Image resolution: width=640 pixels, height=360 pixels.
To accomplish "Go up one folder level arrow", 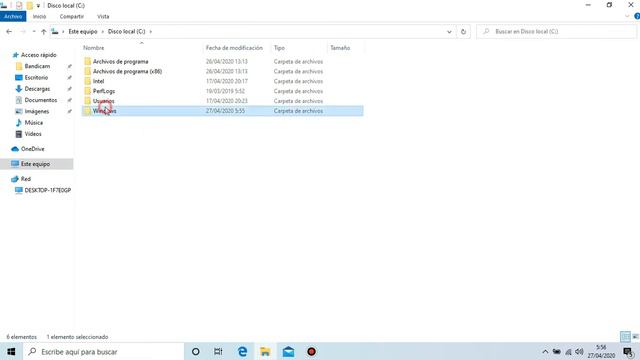I will pos(43,31).
